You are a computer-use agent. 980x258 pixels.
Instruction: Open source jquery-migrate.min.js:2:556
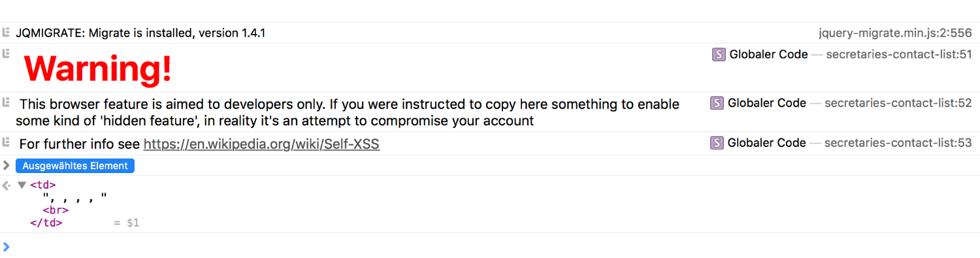[895, 33]
